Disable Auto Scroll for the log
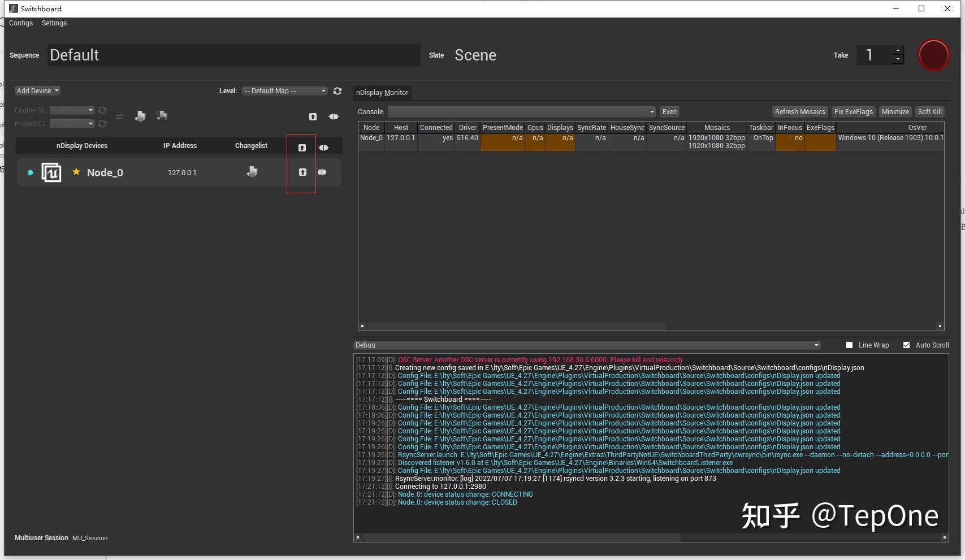Screen dimensions: 965x560 (x=906, y=345)
